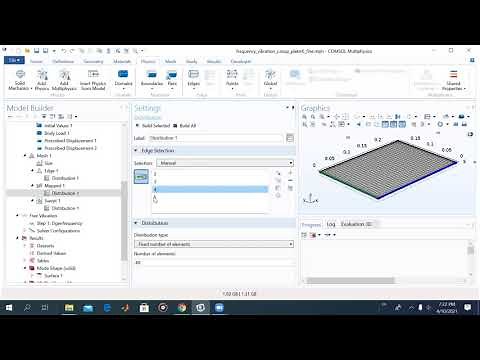This screenshot has width=480, height=360.
Task: Collapse the Edge 1 tree node
Action: click(x=33, y=171)
